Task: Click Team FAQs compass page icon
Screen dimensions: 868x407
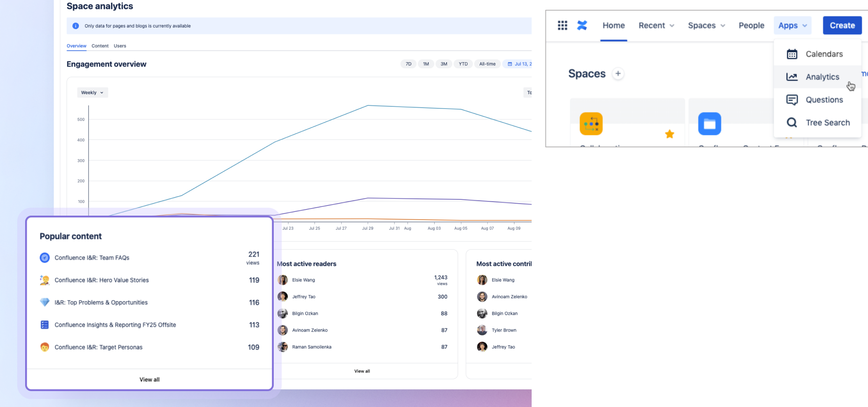Action: tap(45, 258)
